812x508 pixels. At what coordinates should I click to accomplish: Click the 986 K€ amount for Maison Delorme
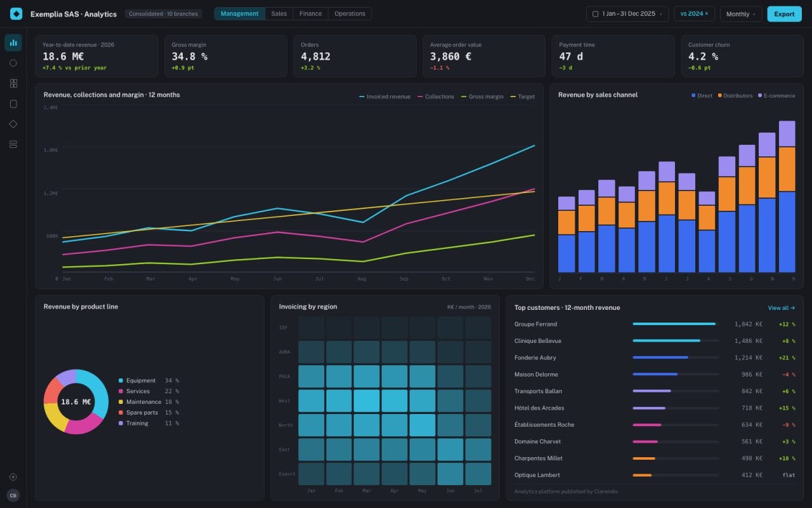pos(752,374)
